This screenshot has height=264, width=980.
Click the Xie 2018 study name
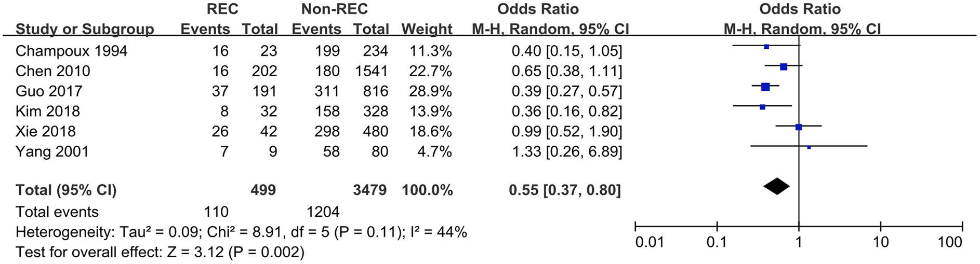click(x=45, y=132)
